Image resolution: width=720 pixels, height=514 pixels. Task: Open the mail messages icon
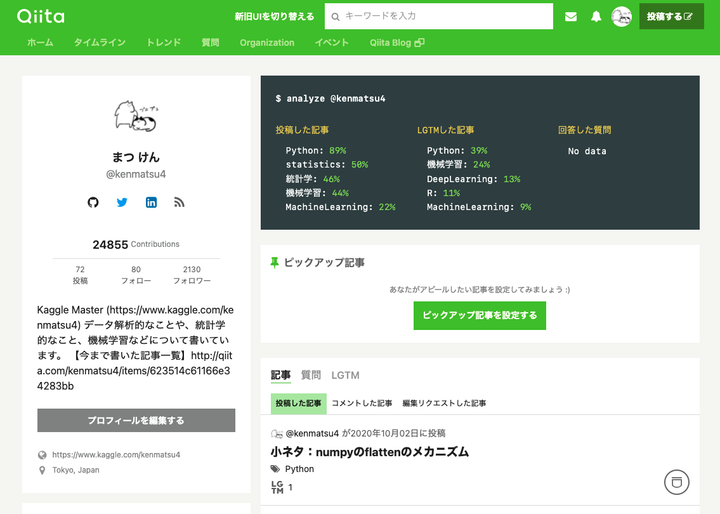coord(571,17)
